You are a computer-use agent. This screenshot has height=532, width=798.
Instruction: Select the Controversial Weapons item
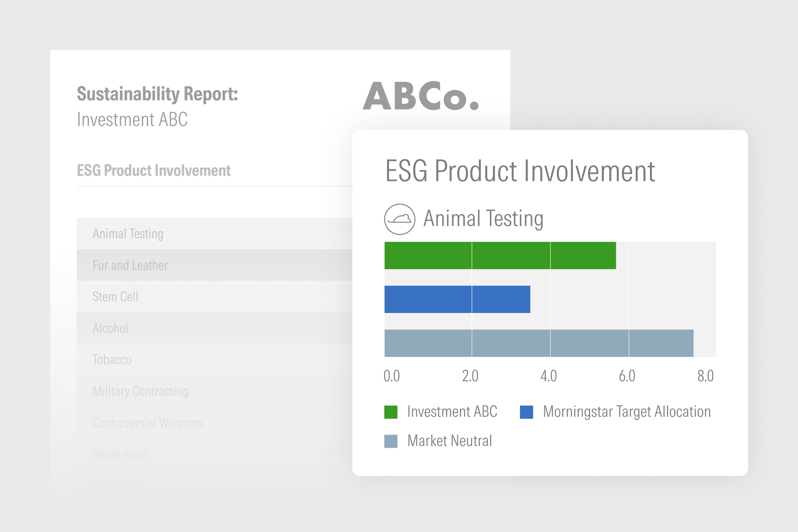(x=148, y=422)
